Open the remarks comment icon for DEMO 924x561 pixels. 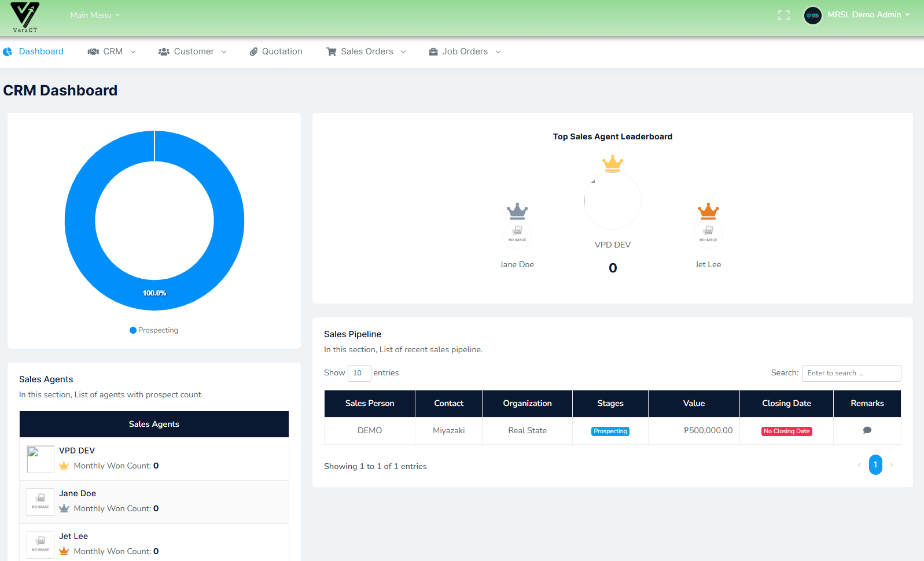coord(867,430)
